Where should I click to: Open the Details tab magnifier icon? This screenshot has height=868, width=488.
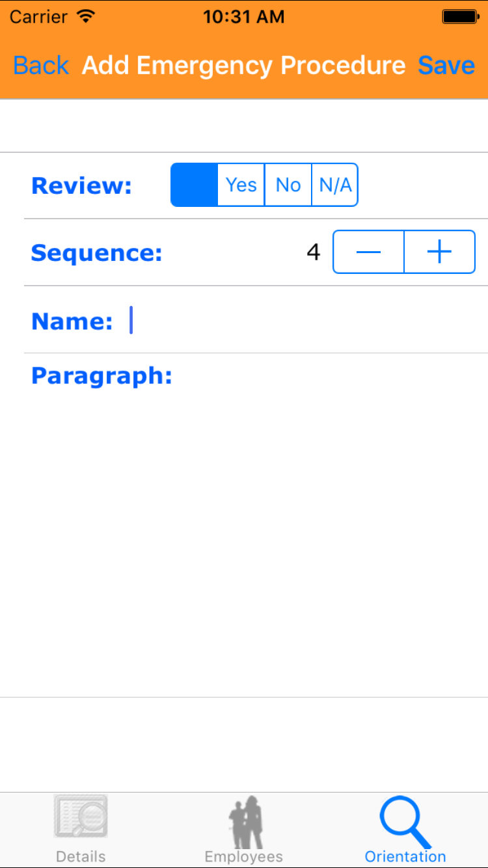coord(81,817)
